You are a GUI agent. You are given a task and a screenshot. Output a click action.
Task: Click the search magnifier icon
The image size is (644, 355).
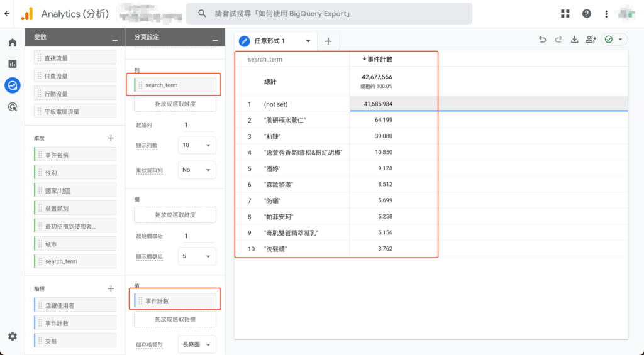(x=202, y=14)
